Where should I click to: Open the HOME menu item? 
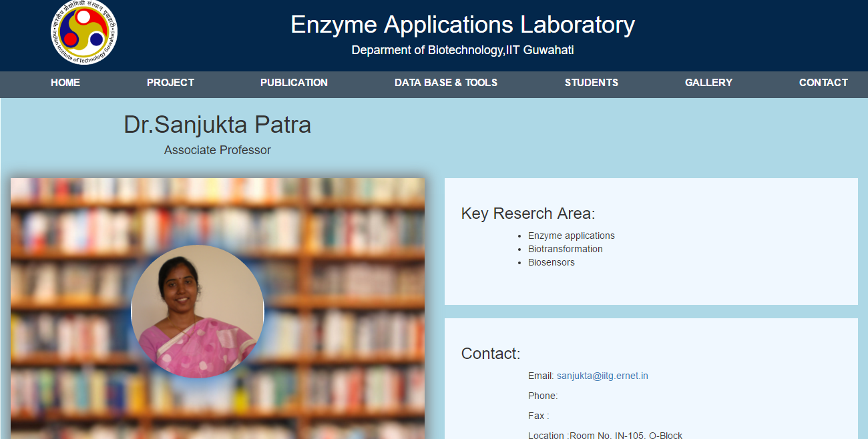point(65,83)
